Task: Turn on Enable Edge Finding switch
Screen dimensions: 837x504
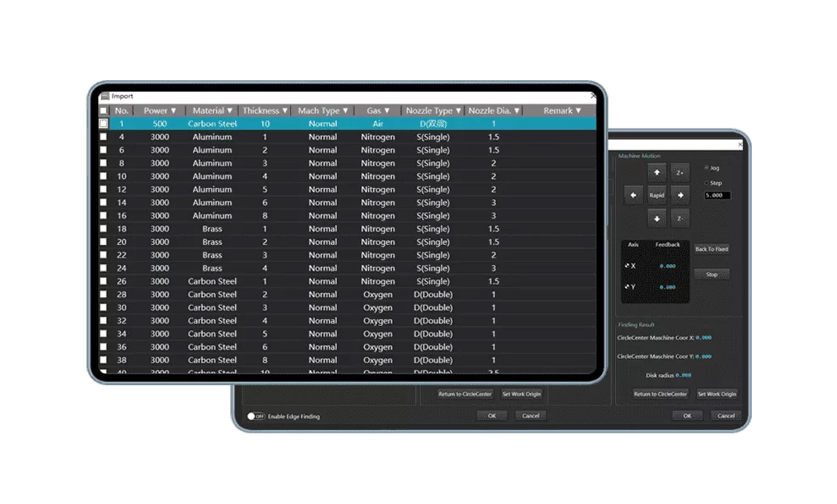Action: [256, 416]
